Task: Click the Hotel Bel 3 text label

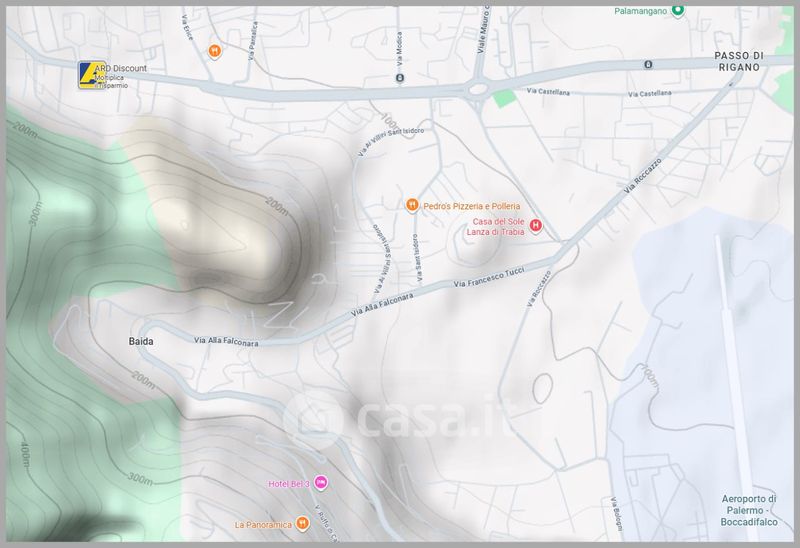Action: (289, 484)
